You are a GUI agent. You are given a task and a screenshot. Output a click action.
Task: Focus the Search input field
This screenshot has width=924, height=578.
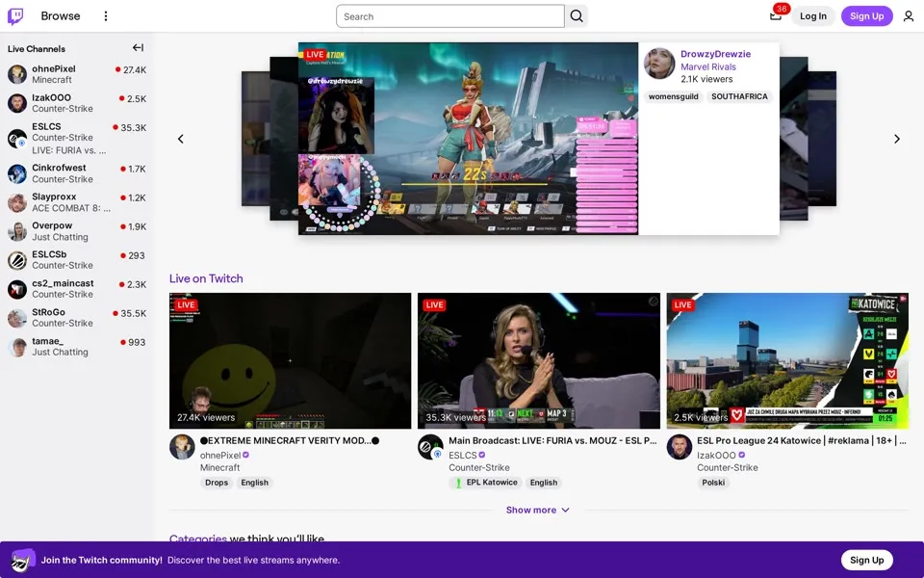tap(450, 16)
